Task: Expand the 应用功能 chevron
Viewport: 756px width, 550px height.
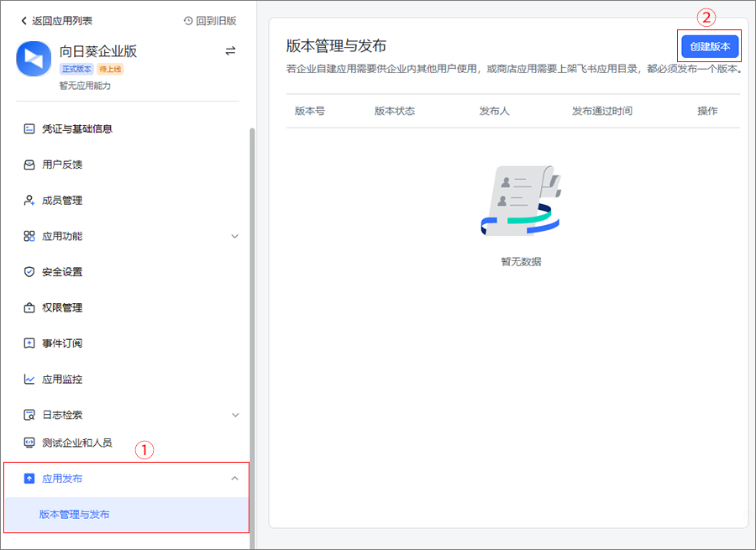Action: click(x=235, y=237)
